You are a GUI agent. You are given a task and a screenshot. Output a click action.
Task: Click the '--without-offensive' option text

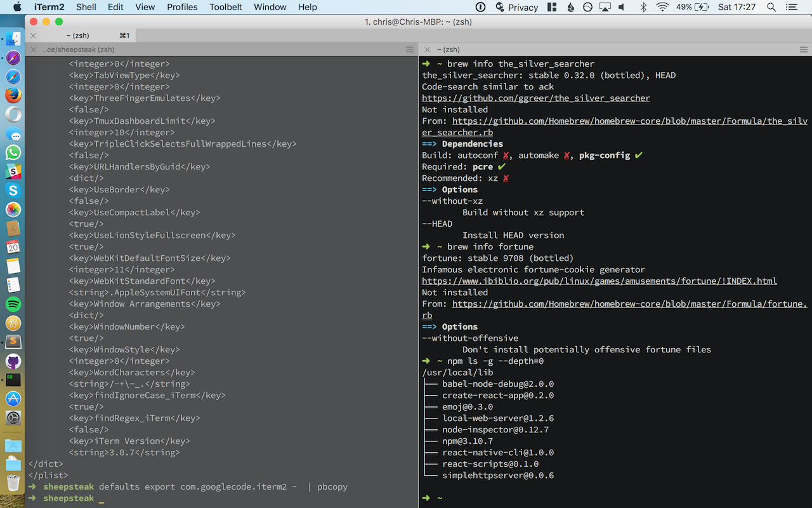tap(470, 338)
